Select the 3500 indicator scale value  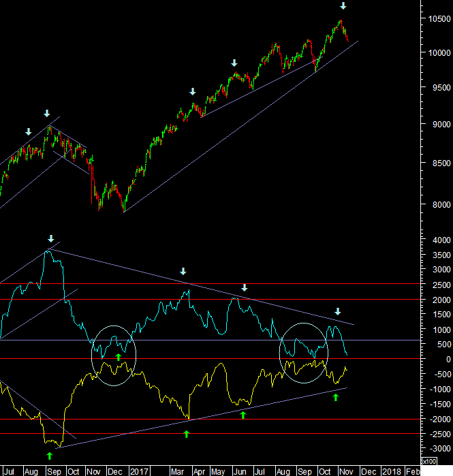coord(441,255)
